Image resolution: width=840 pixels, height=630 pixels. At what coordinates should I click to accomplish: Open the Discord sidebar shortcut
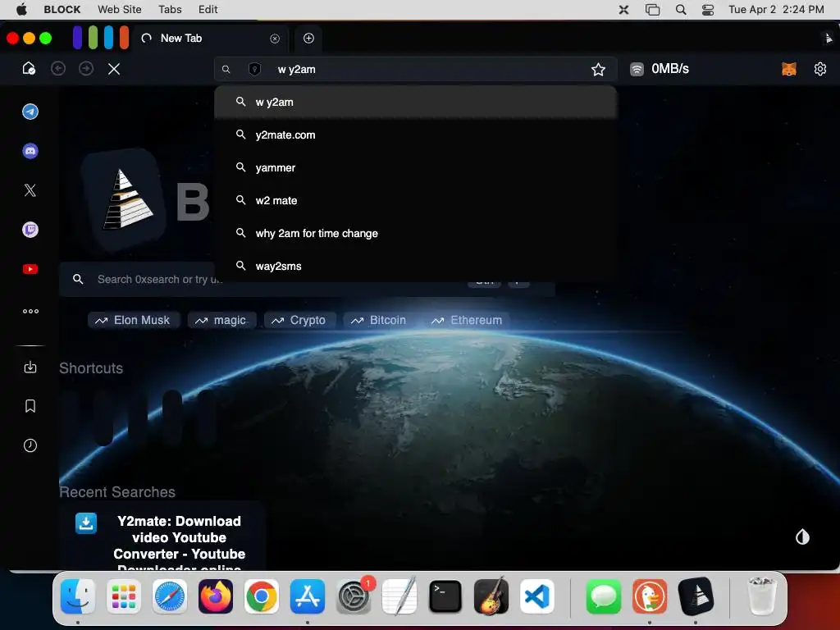[x=30, y=151]
